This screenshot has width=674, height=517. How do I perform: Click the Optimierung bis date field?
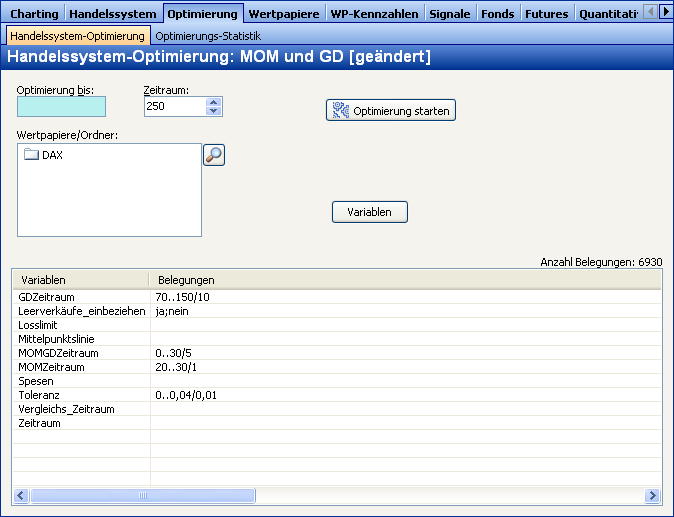coord(61,107)
